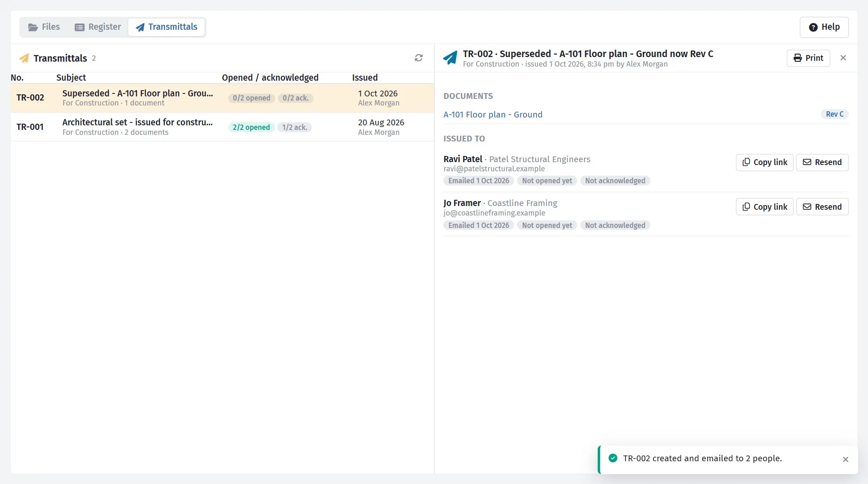Click the 'Opened / acknowledged' column header
868x484 pixels.
[270, 78]
